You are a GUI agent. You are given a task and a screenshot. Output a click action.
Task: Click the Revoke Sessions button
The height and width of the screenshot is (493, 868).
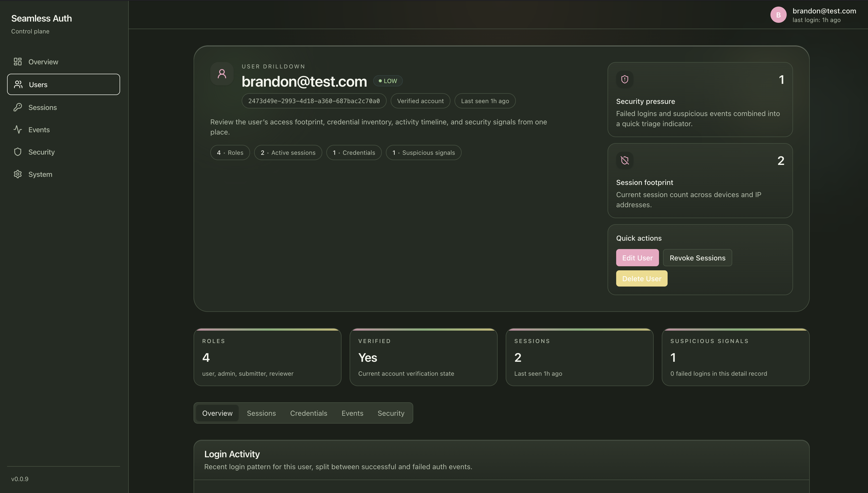[697, 258]
